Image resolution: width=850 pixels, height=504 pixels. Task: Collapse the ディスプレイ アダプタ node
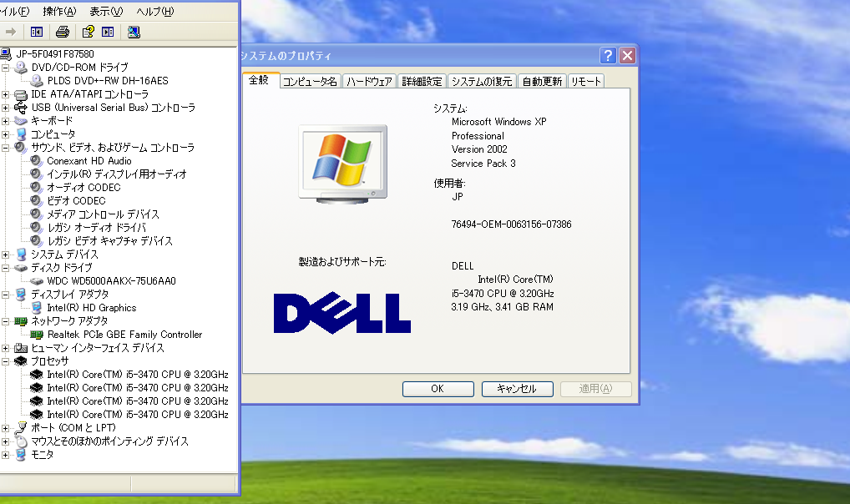tap(5, 295)
